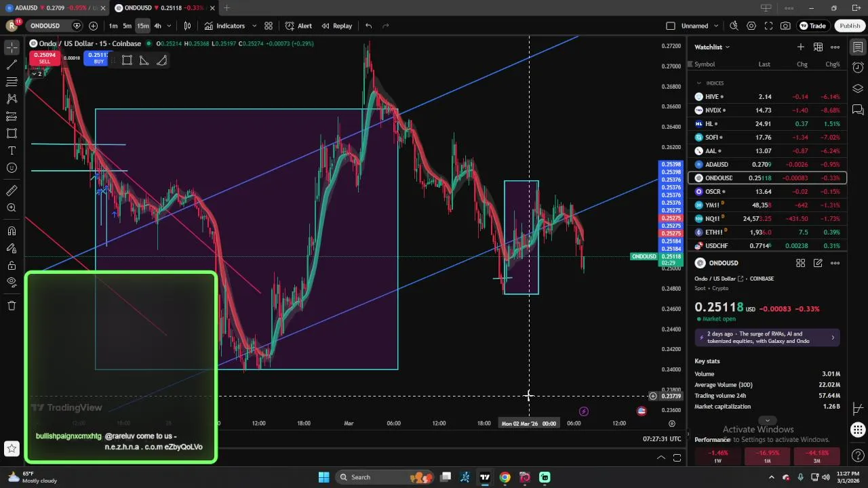This screenshot has height=488, width=868.
Task: Select the patterns drawing tool
Action: (x=12, y=99)
